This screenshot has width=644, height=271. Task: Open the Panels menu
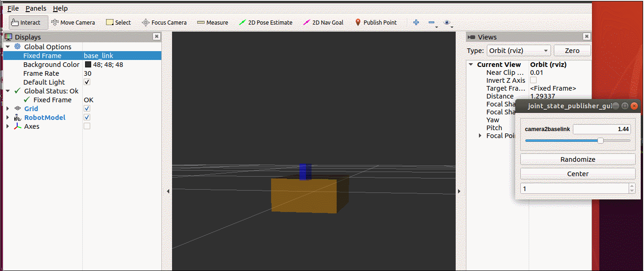point(36,8)
